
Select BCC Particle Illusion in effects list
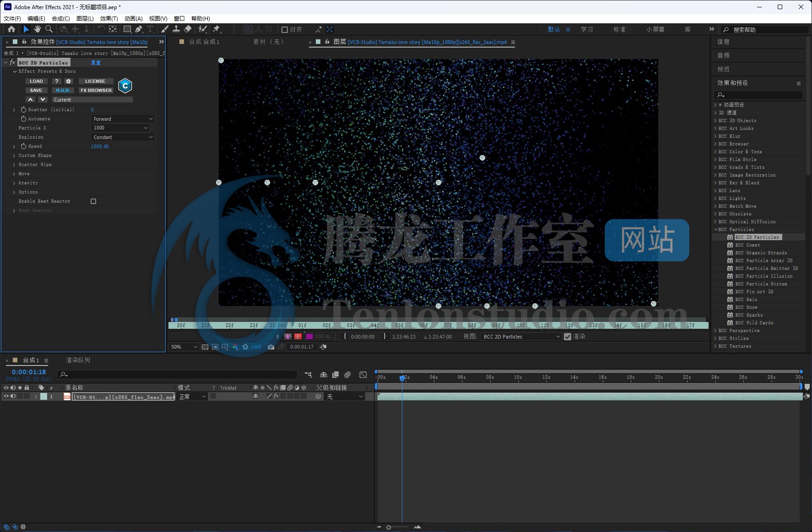point(764,276)
